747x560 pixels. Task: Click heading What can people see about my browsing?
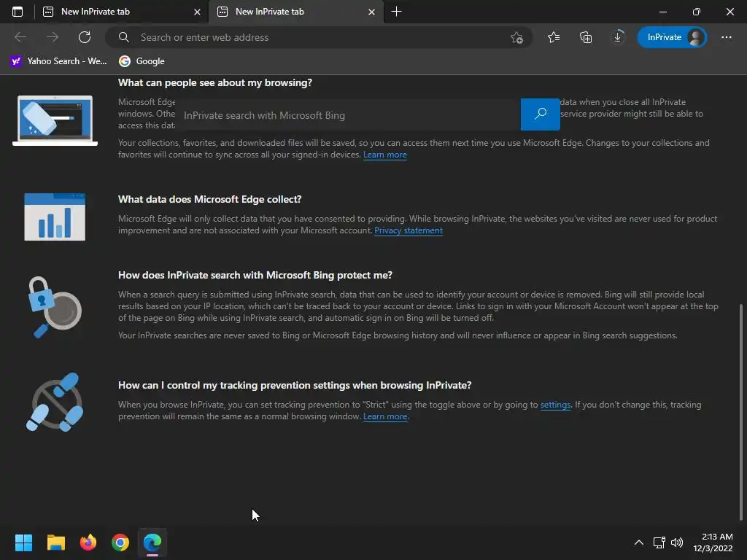[x=215, y=83]
